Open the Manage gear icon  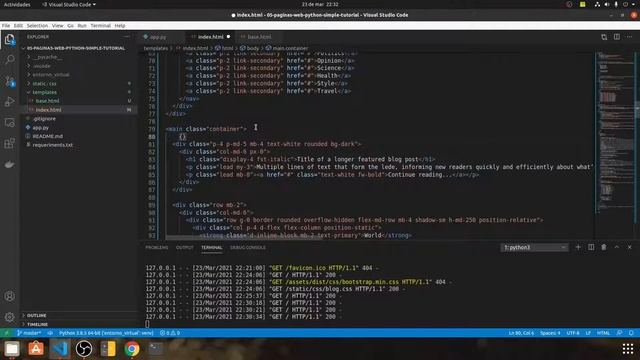(9, 317)
